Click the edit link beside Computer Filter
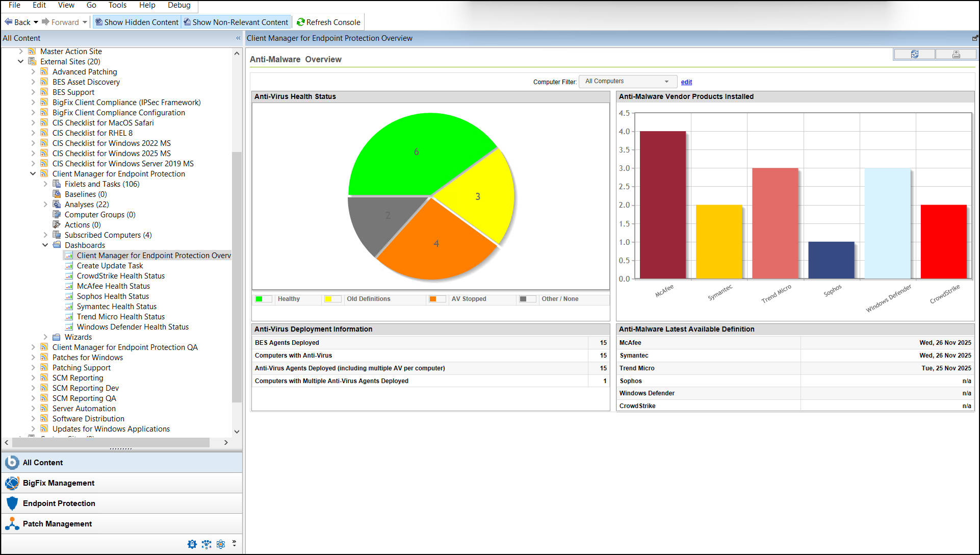The image size is (980, 555). (686, 82)
